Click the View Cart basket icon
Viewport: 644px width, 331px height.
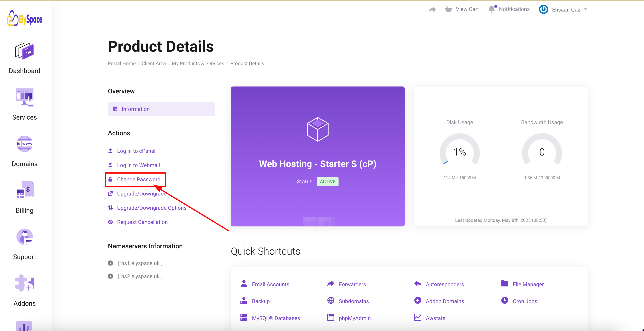[x=449, y=9]
